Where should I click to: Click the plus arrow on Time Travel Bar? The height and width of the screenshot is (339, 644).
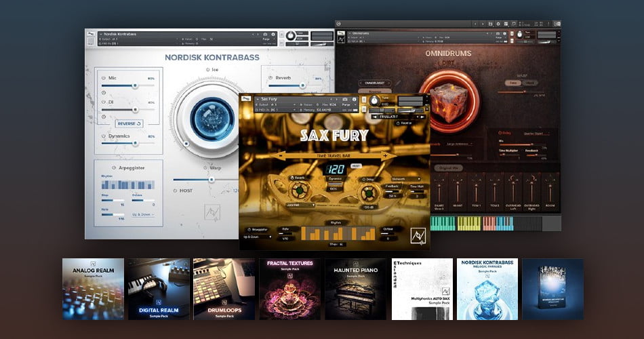(x=385, y=155)
